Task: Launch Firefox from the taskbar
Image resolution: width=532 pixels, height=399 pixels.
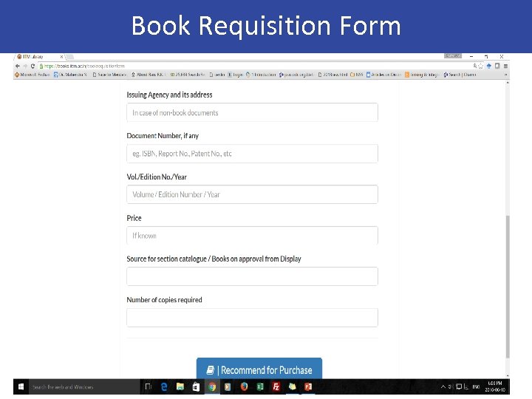Action: point(244,386)
